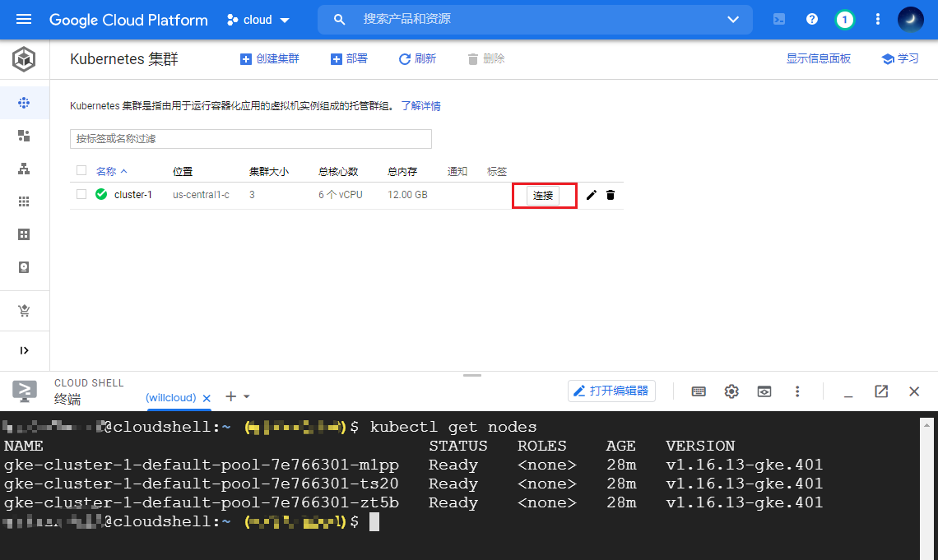Toggle the select-all clusters checkbox

82,170
